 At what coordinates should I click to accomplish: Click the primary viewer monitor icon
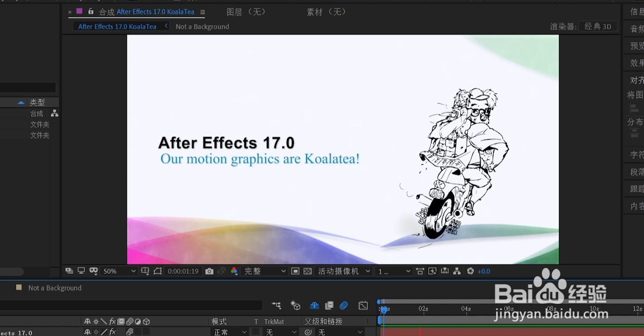(81, 271)
